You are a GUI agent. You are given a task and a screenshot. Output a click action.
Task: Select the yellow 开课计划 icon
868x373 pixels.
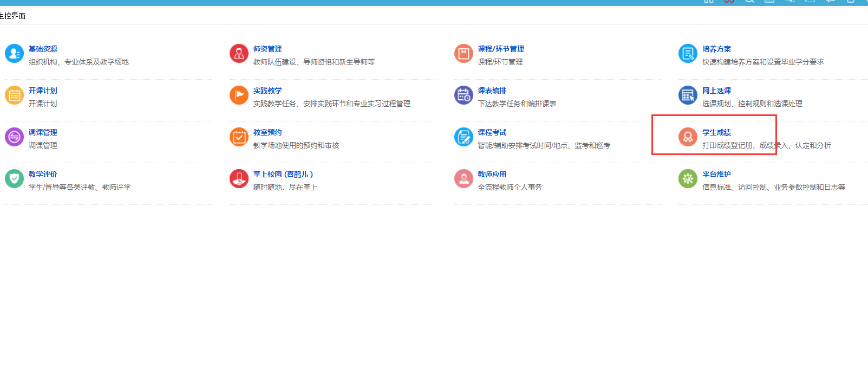coord(14,95)
